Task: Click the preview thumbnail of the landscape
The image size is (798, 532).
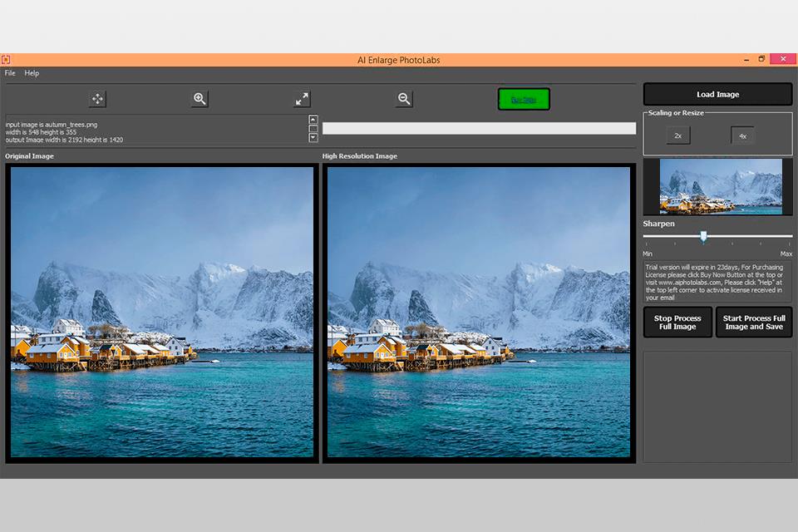Action: click(720, 186)
